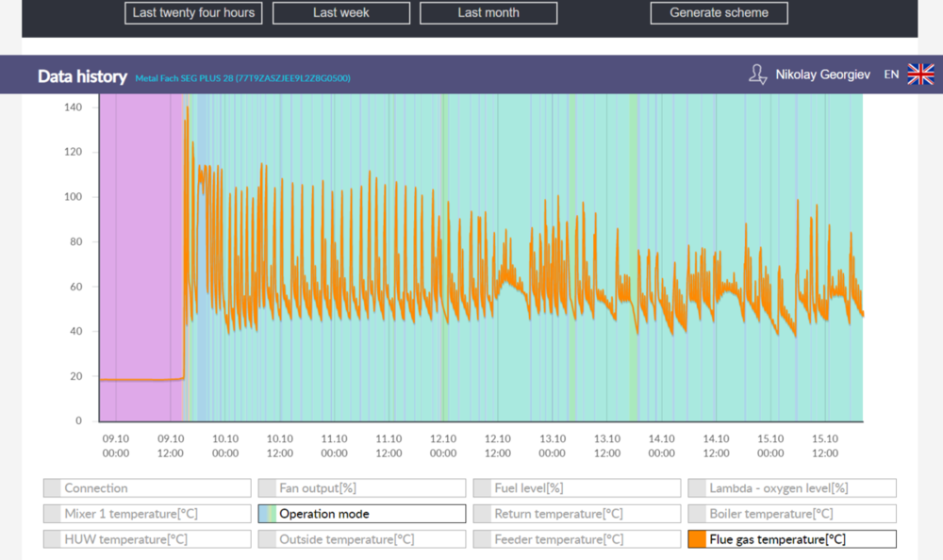The image size is (943, 560).
Task: Click the UK flag language icon
Action: coord(920,74)
